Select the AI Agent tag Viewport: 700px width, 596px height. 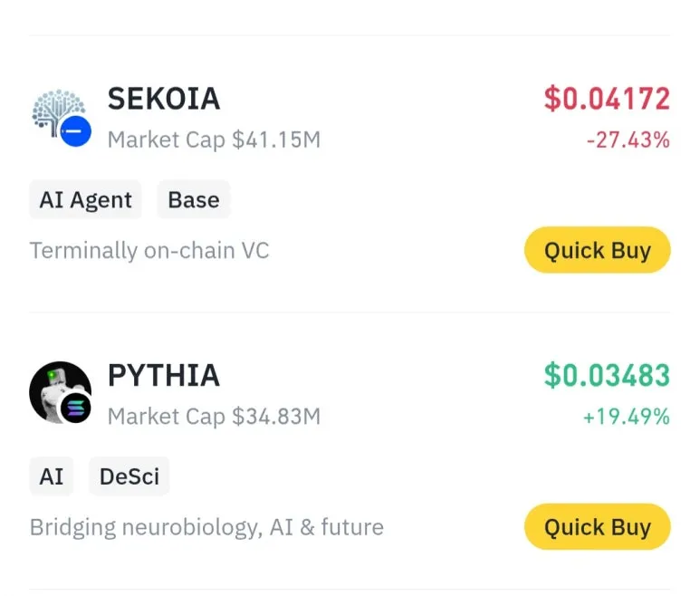[85, 200]
